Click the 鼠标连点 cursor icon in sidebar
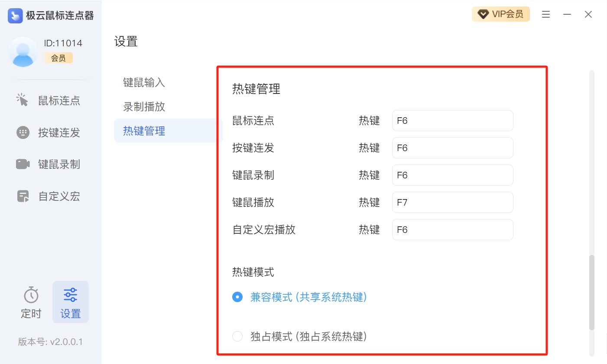 (x=22, y=100)
